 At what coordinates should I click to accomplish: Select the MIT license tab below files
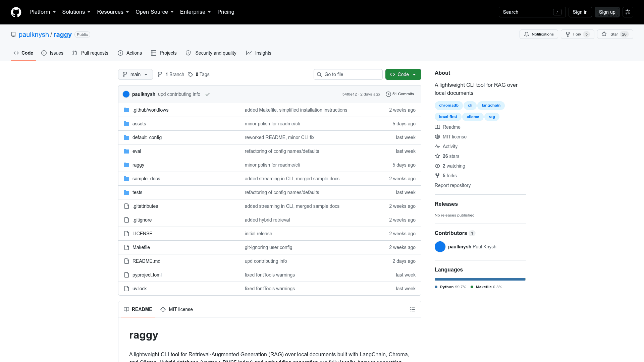[x=176, y=309]
